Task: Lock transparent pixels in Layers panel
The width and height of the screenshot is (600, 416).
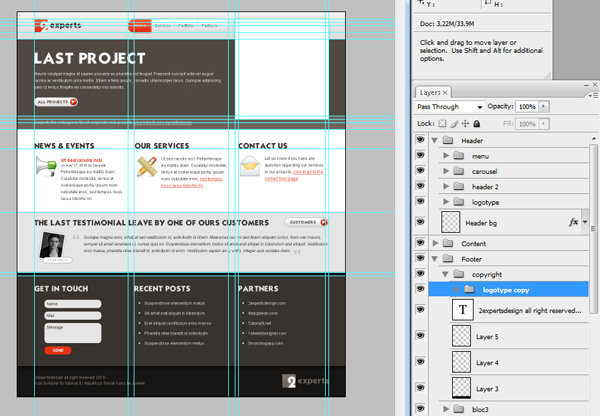Action: pos(442,124)
